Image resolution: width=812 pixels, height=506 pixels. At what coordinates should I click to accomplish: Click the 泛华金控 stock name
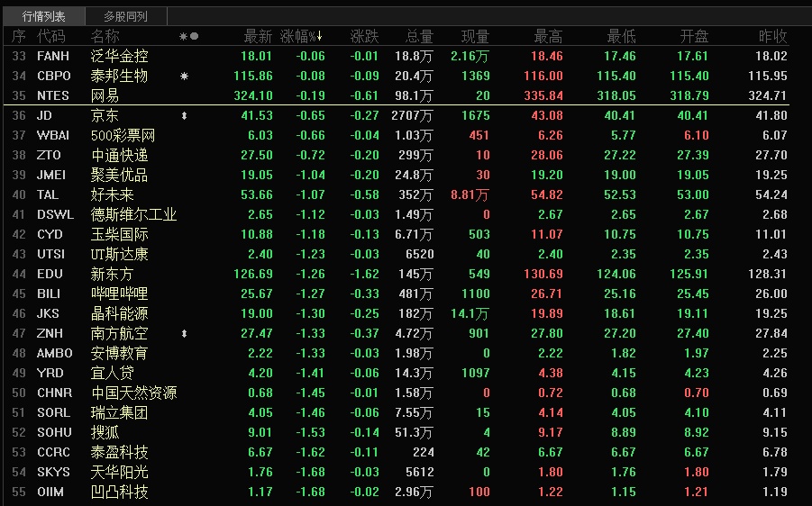coord(119,56)
